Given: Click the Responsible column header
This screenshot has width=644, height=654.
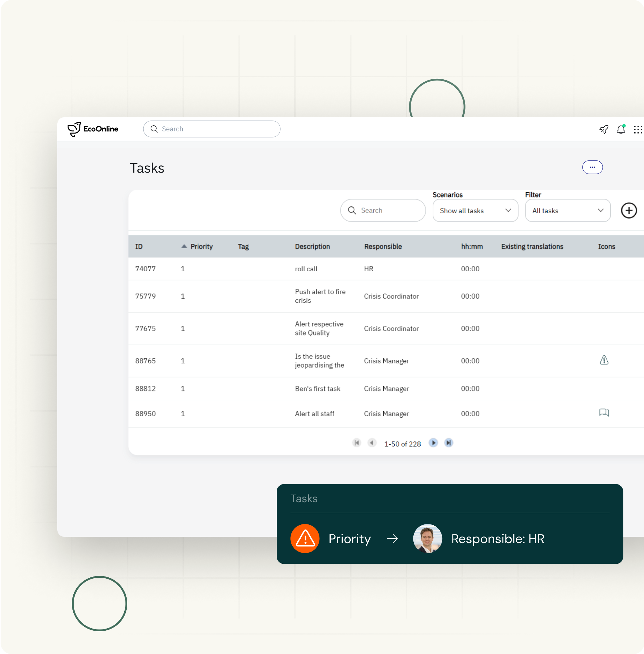Looking at the screenshot, I should tap(382, 246).
